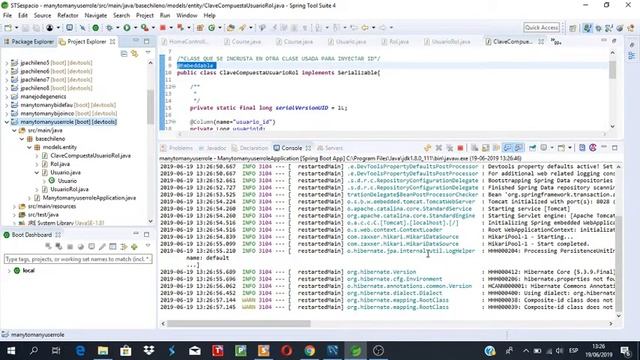This screenshot has width=640, height=360.
Task: Click the editor vertical scrollbar thumb
Action: (x=613, y=69)
